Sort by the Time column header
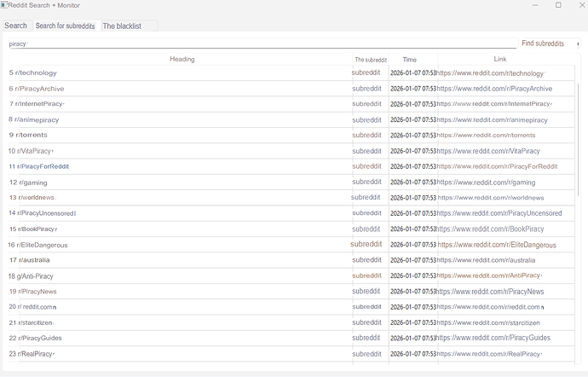 click(x=409, y=60)
